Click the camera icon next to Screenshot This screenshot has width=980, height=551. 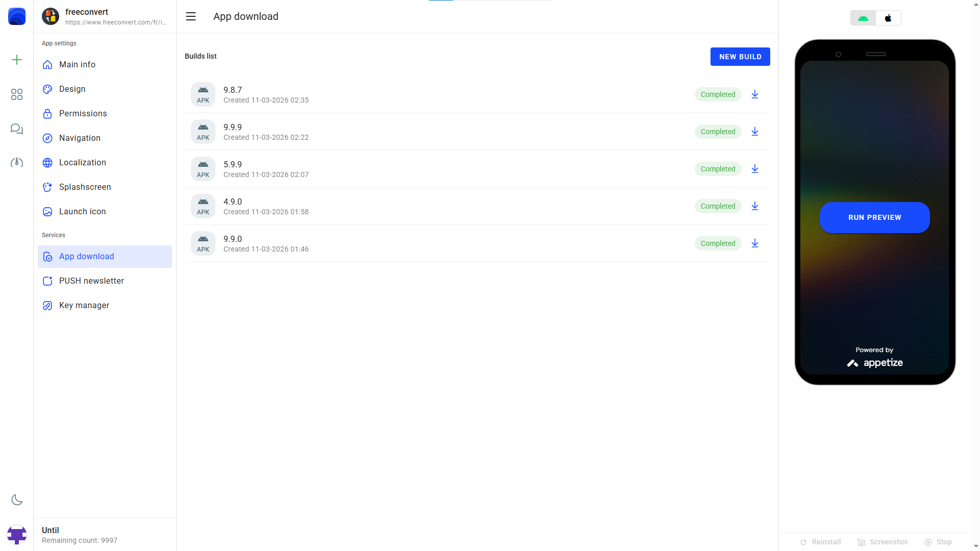(861, 542)
